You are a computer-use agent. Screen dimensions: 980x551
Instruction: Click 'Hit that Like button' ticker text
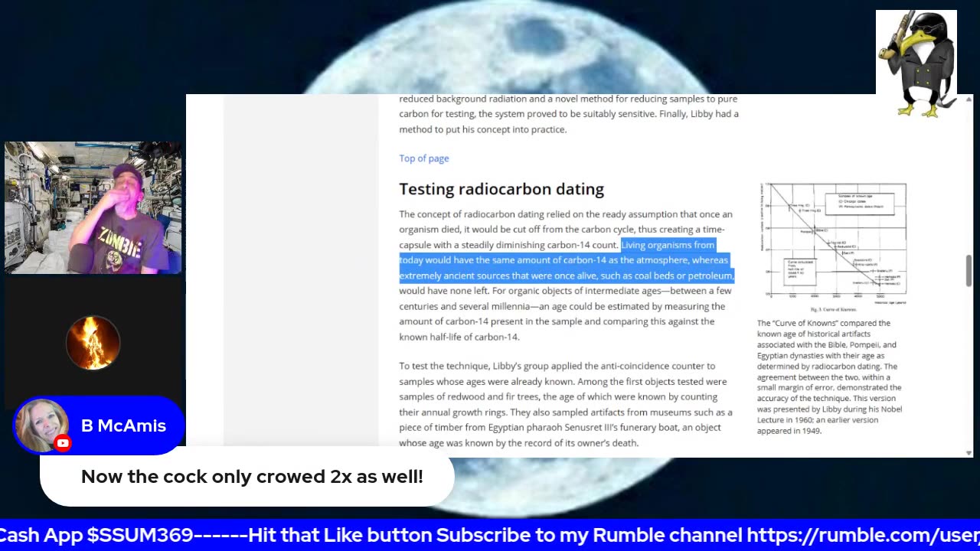pyautogui.click(x=340, y=535)
